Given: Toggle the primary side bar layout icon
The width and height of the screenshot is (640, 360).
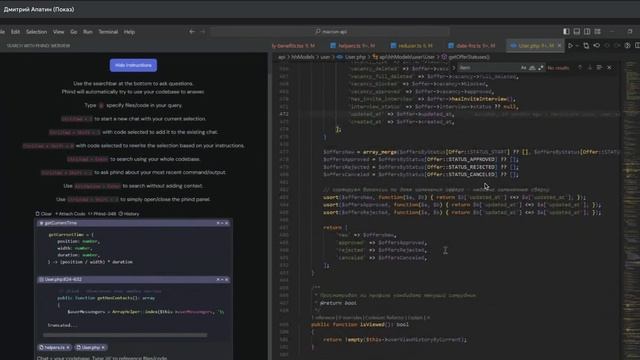Looking at the screenshot, I should 566,31.
